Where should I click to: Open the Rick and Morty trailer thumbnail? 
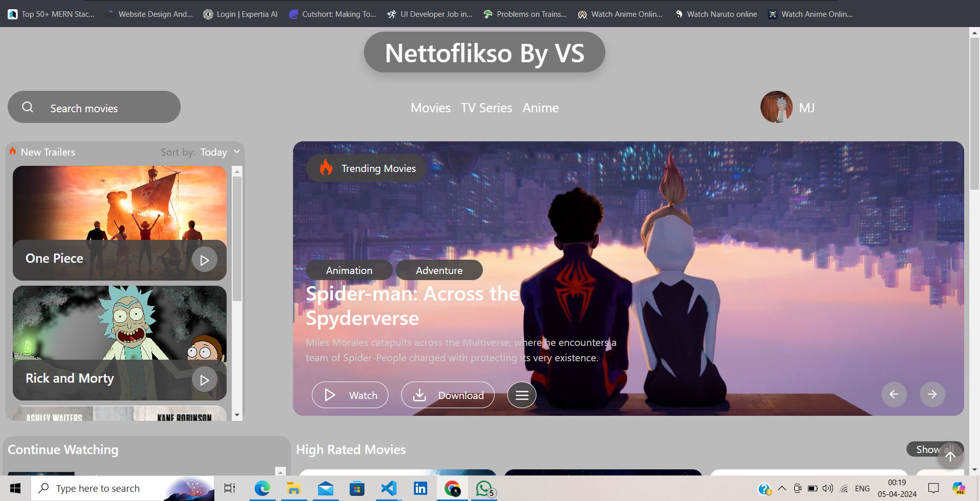pyautogui.click(x=119, y=343)
